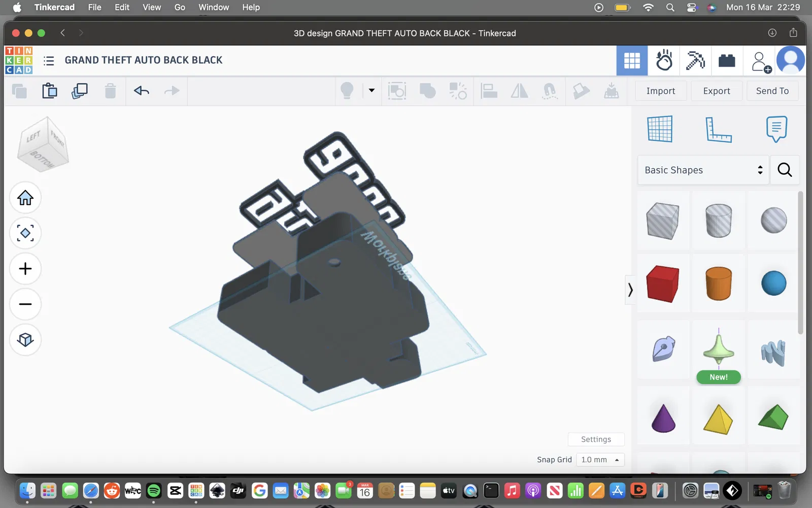The height and width of the screenshot is (508, 812).
Task: Open the View menu
Action: [x=152, y=7]
